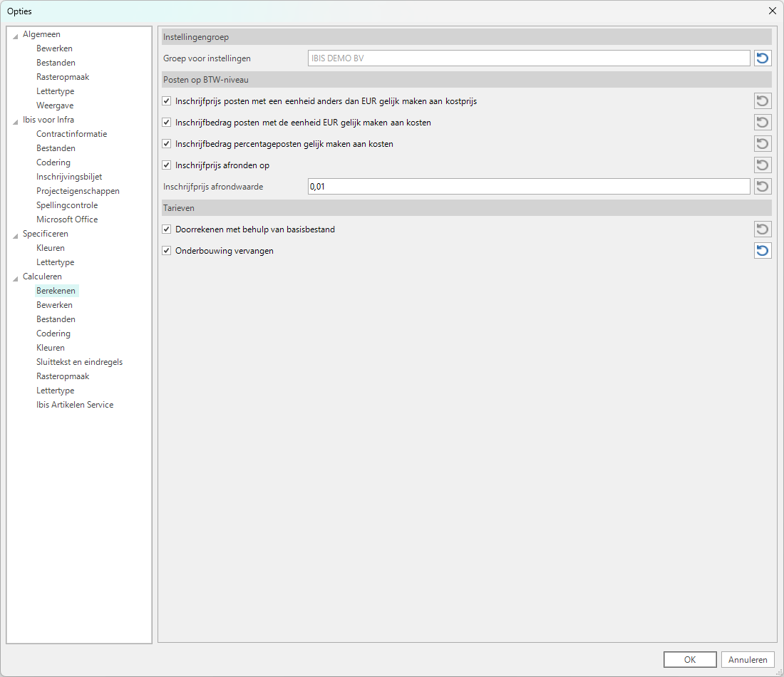Toggle 'Doorrekenen met behulp van basisbestand' checkbox

pos(167,229)
